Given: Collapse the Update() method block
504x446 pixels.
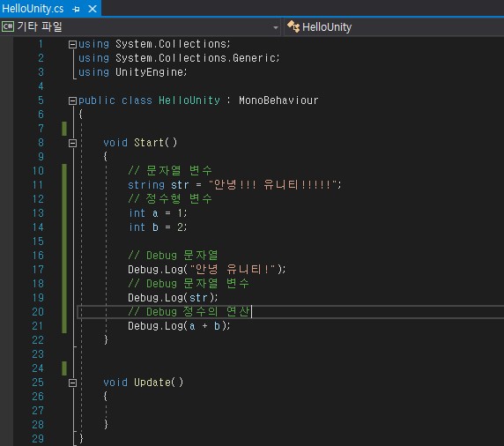Looking at the screenshot, I should (72, 383).
